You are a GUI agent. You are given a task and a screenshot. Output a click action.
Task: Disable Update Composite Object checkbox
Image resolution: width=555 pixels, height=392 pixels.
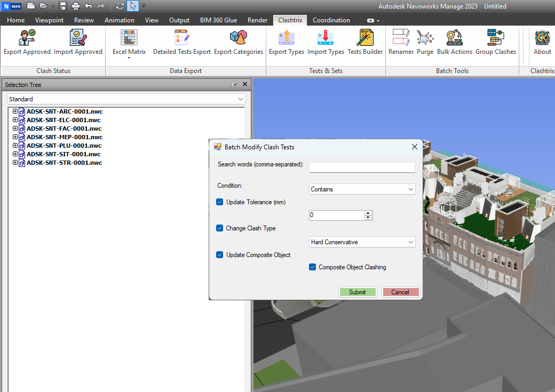click(x=219, y=255)
